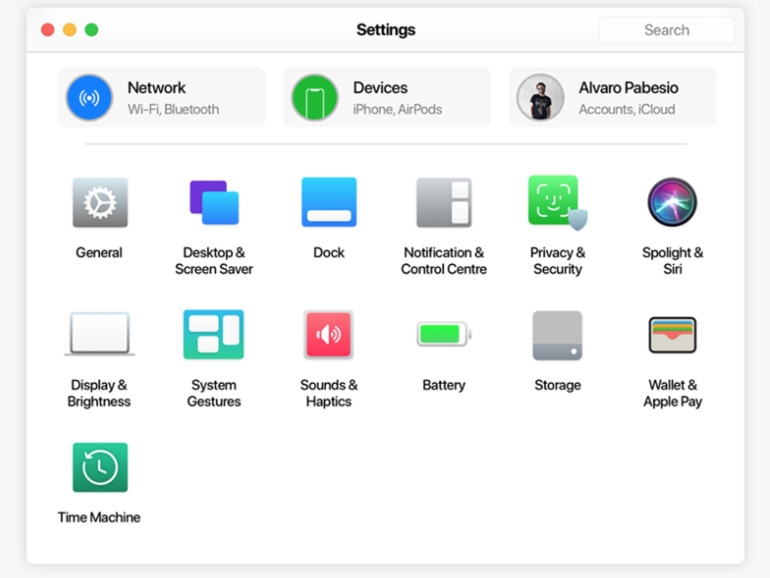
Task: Click the "General" label text
Action: point(99,252)
